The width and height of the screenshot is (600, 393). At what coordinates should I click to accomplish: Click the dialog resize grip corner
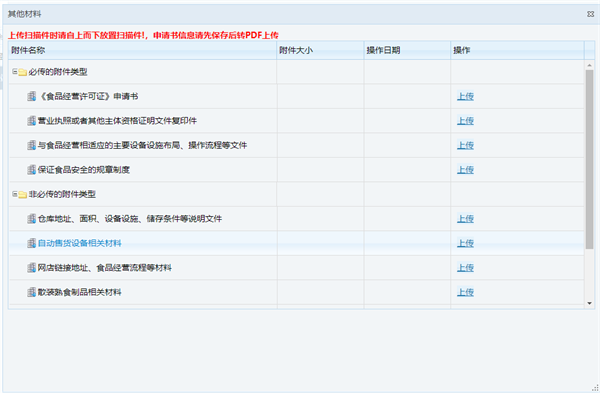coord(595,388)
